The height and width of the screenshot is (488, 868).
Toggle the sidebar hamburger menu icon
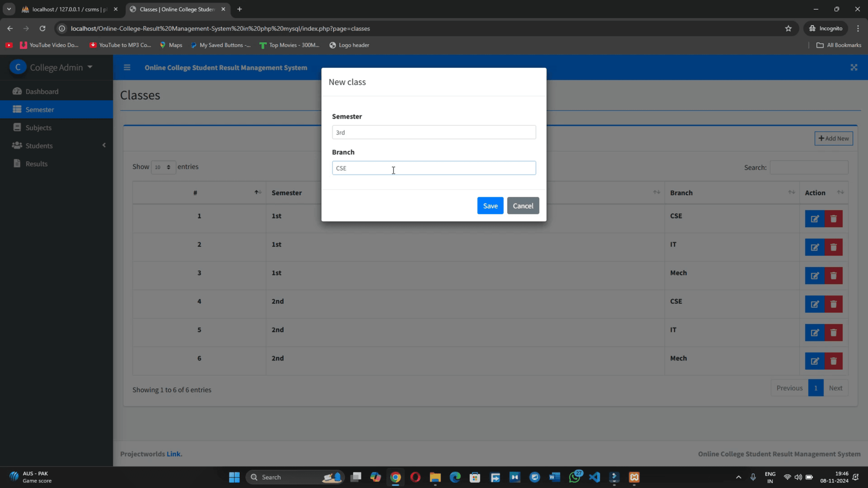click(127, 68)
